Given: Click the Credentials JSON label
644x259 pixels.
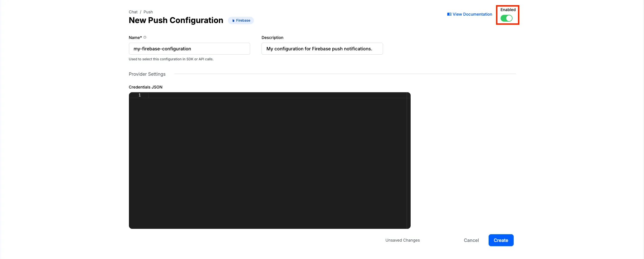Looking at the screenshot, I should (145, 87).
